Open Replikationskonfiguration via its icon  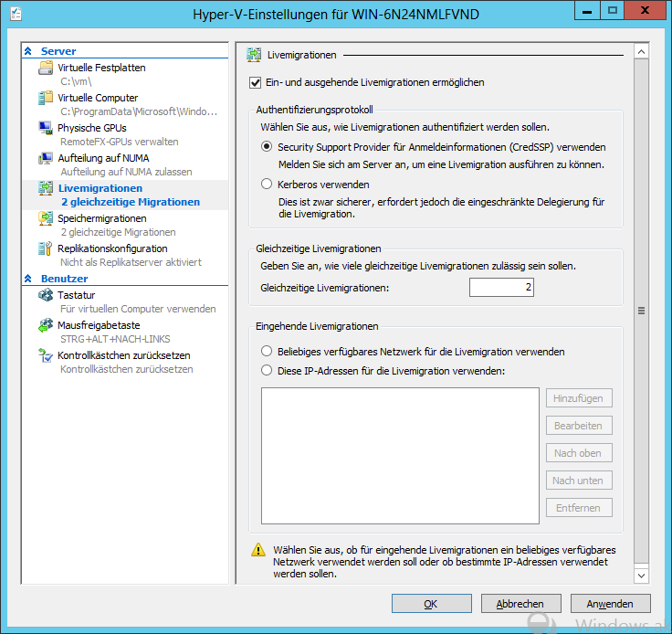pyautogui.click(x=46, y=249)
